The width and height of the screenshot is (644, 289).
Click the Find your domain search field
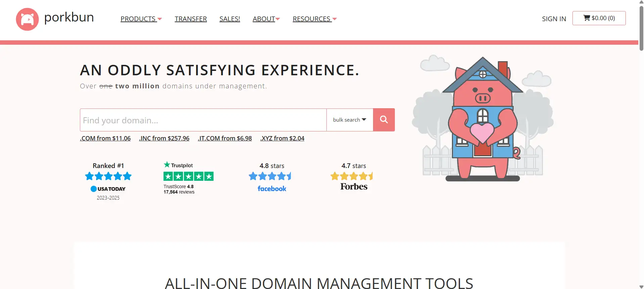(203, 120)
